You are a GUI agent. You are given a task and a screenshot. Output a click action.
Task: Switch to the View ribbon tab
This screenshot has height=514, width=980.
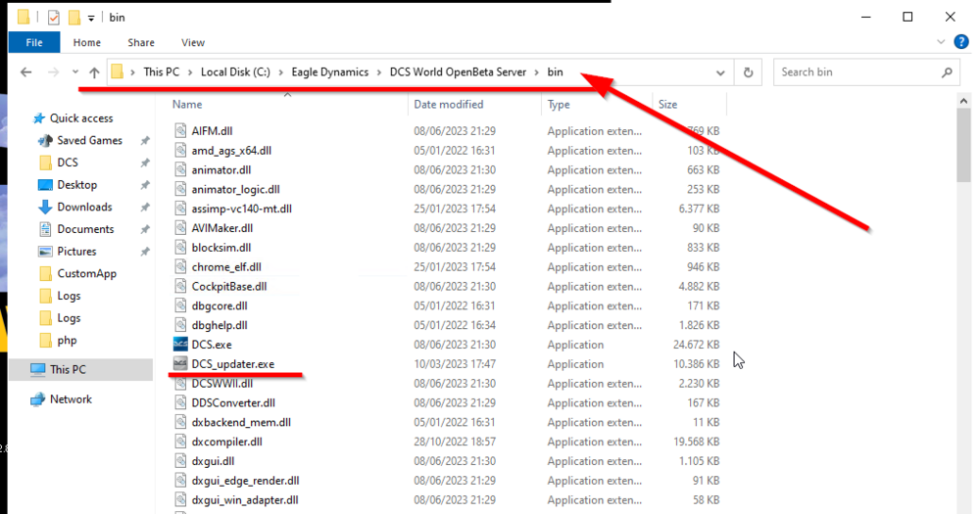[192, 42]
